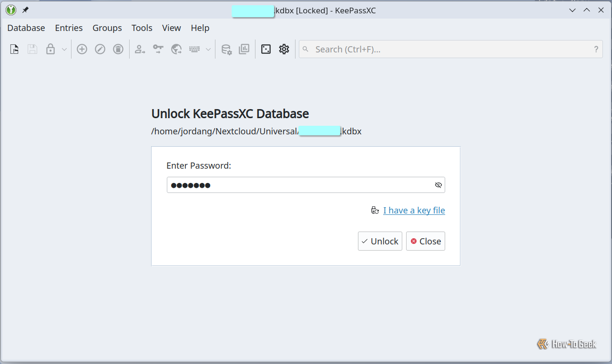Click the Copy URL globe icon
The image size is (612, 364).
(x=176, y=49)
